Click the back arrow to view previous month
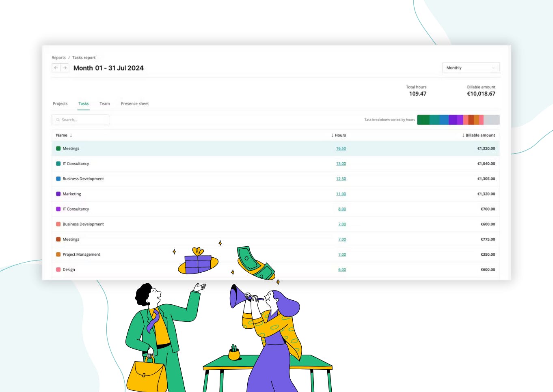This screenshot has width=553, height=392. (x=56, y=68)
